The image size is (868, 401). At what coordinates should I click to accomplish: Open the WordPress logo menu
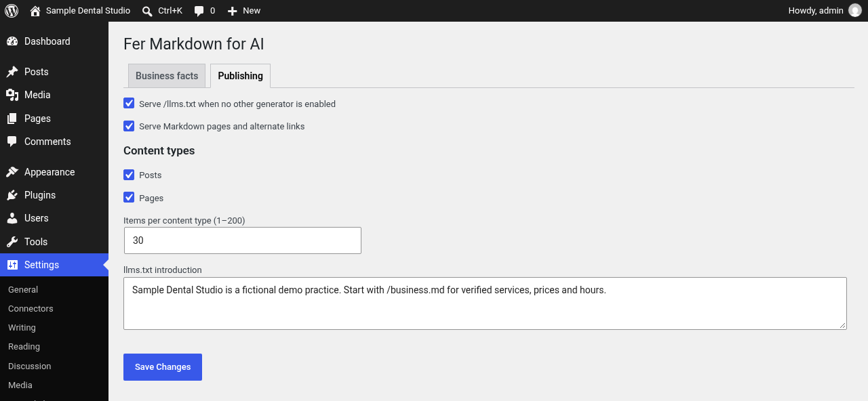(x=12, y=11)
